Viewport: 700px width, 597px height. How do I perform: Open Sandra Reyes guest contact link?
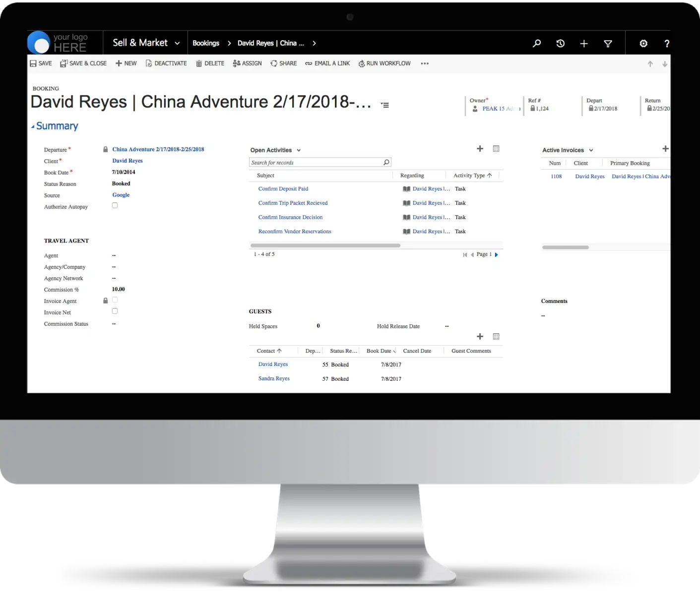274,378
